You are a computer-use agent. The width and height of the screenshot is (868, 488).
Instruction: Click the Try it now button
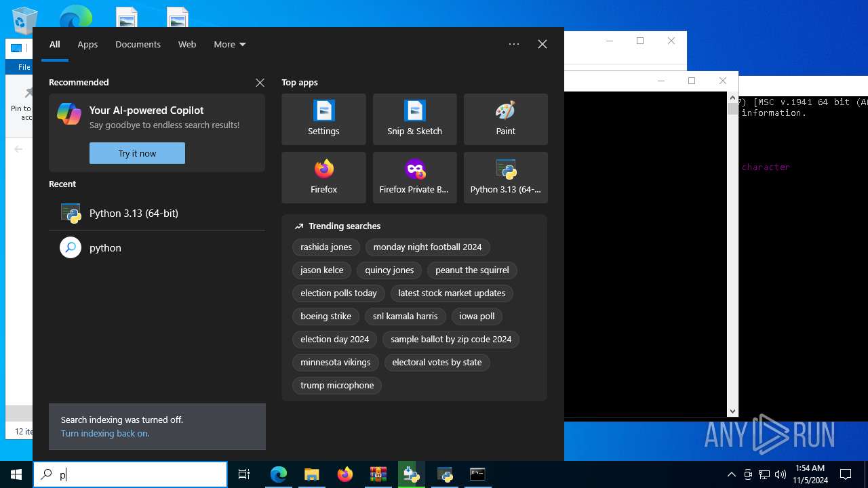pyautogui.click(x=137, y=153)
